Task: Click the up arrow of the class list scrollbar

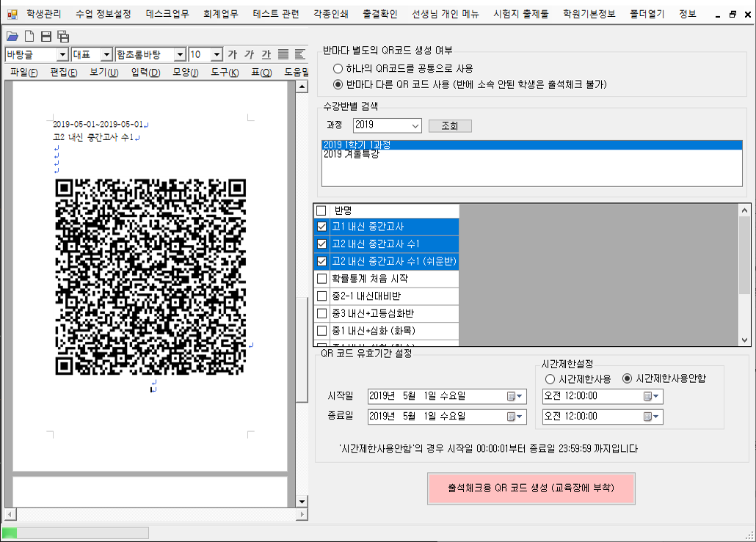Action: [744, 210]
